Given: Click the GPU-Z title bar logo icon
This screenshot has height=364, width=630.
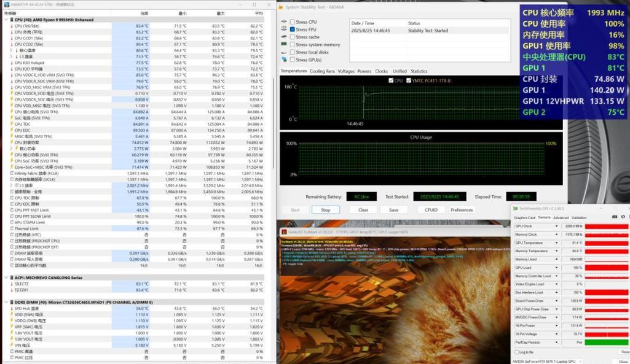Looking at the screenshot, I should [x=515, y=208].
